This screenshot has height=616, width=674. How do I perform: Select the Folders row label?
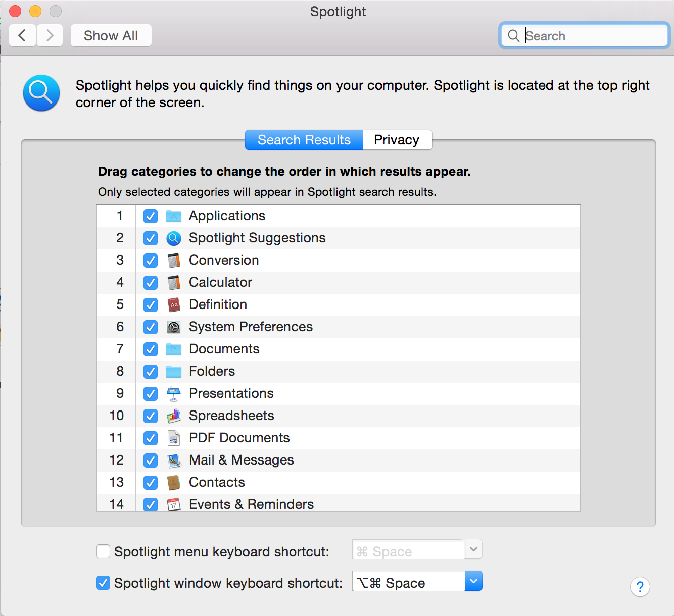tap(212, 371)
